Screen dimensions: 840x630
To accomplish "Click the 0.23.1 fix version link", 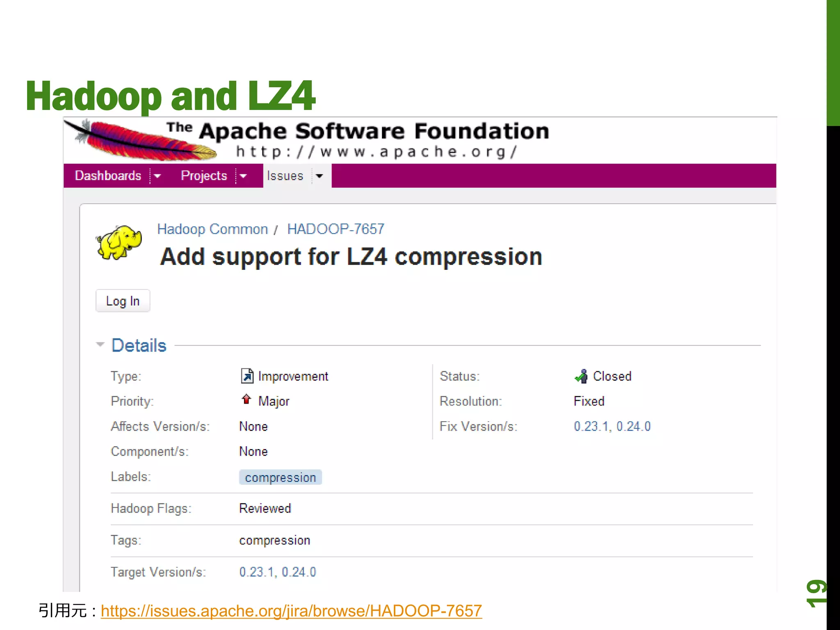I will [591, 426].
